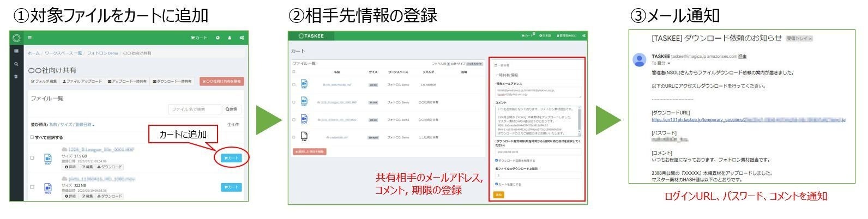Go to フォトロン Demo breadcrumb
This screenshot has width=868, height=219.
tap(103, 53)
